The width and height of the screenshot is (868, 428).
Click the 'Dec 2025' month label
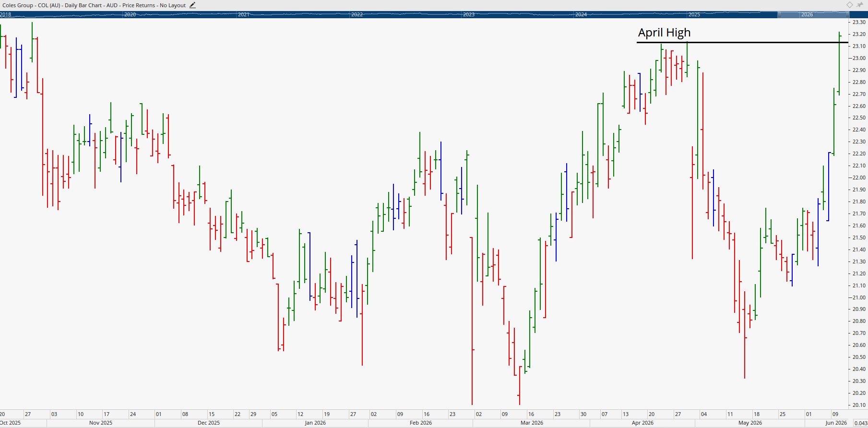point(209,423)
